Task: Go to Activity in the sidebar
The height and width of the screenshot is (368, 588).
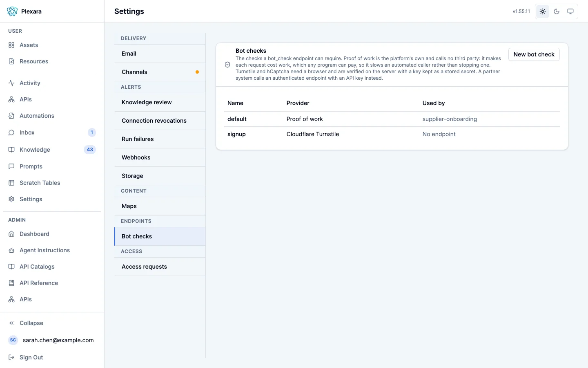Action: tap(52, 83)
